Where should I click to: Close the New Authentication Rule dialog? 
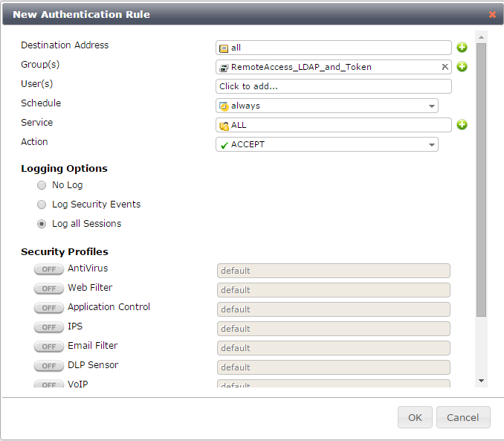pyautogui.click(x=492, y=14)
